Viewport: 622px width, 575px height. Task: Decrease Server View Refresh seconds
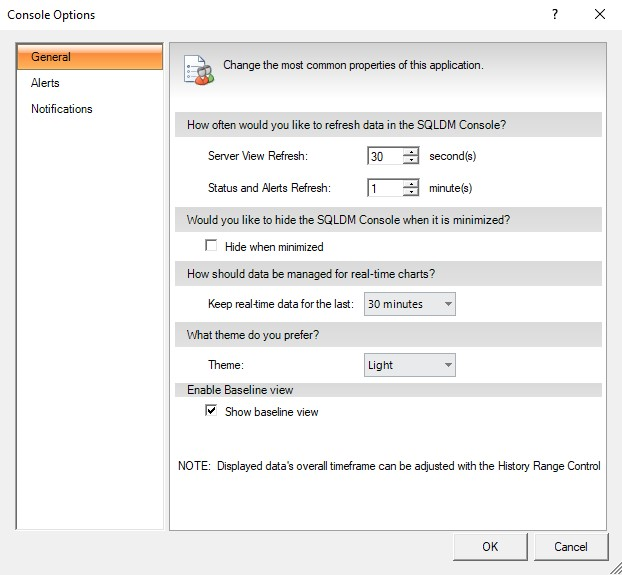(411, 160)
